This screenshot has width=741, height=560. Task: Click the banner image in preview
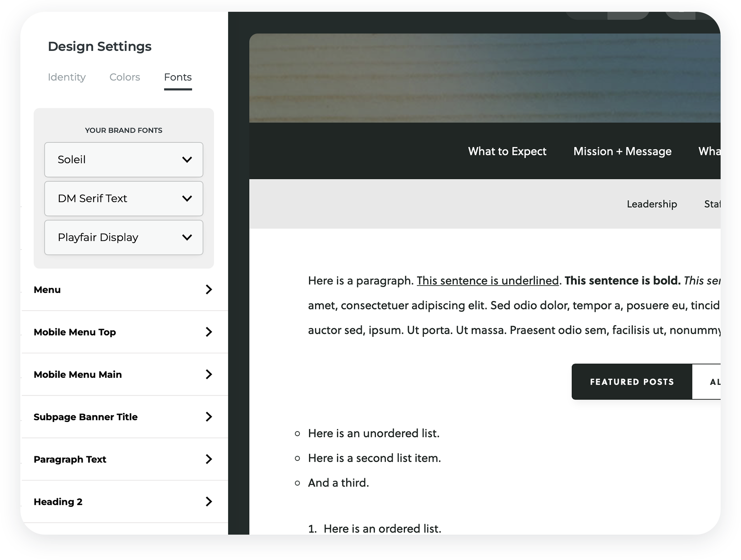click(x=484, y=78)
